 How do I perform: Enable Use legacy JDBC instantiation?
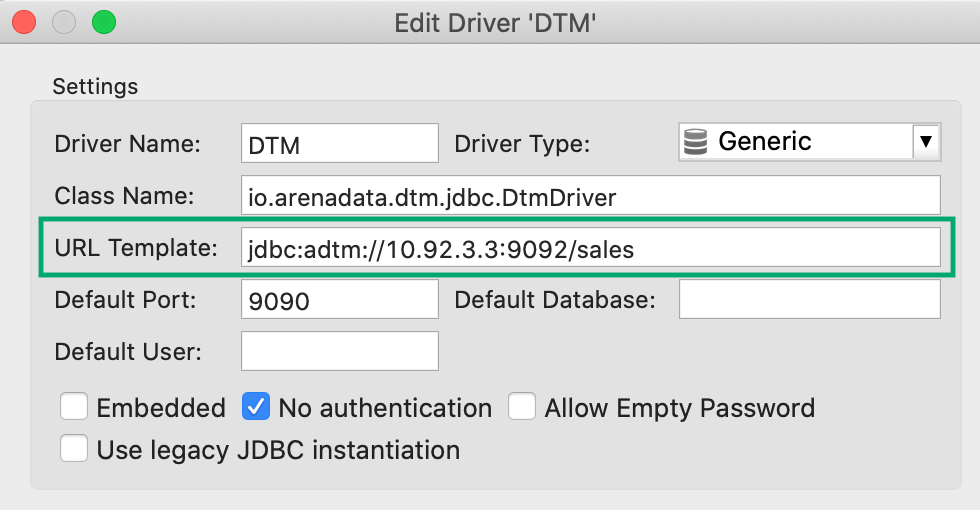[x=73, y=449]
